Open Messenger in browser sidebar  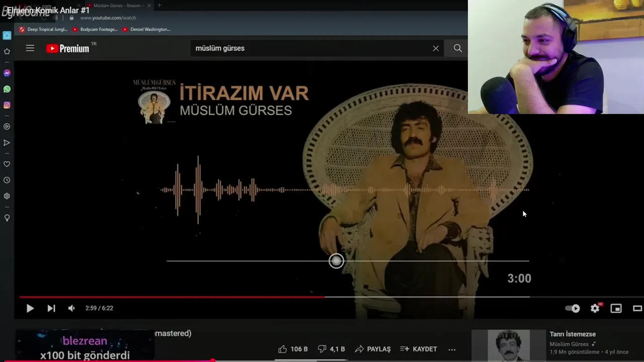(x=7, y=73)
